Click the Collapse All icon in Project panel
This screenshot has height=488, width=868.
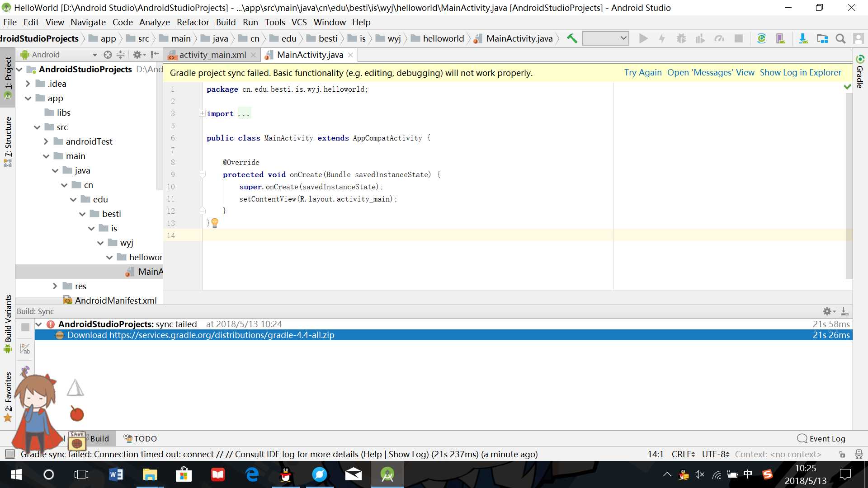click(x=120, y=55)
